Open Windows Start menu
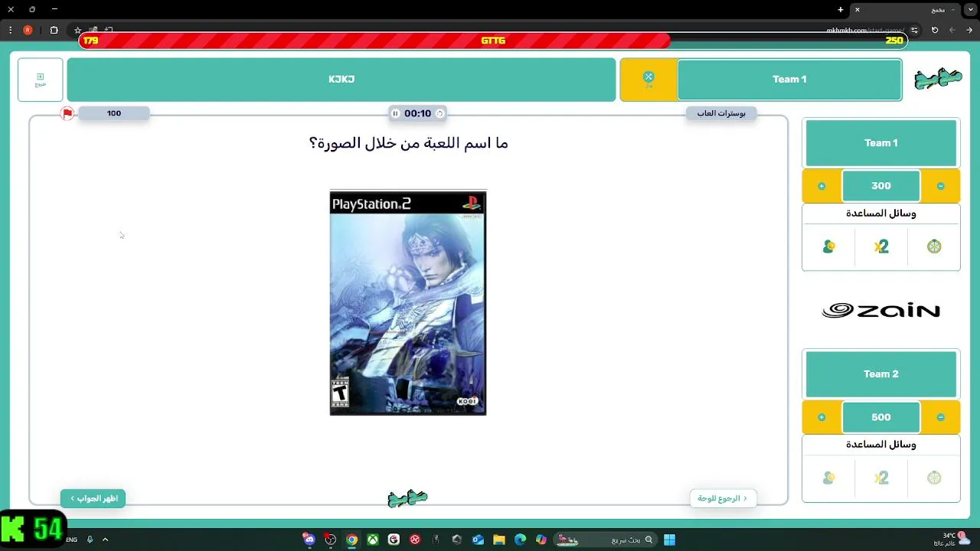 tap(669, 540)
